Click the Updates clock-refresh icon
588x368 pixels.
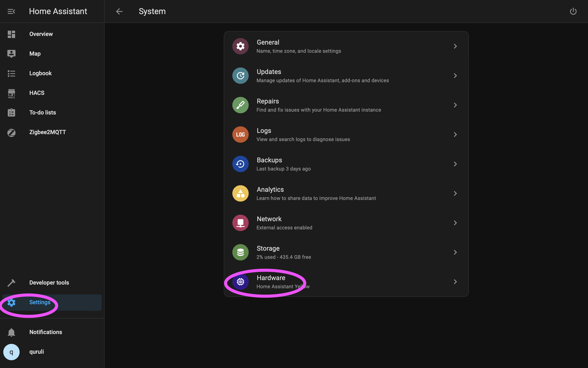tap(241, 76)
